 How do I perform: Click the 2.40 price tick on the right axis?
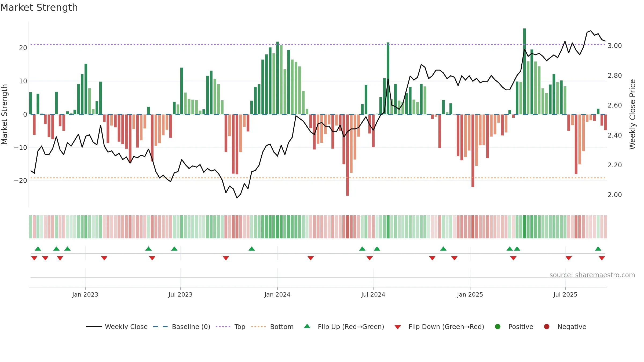tap(615, 135)
